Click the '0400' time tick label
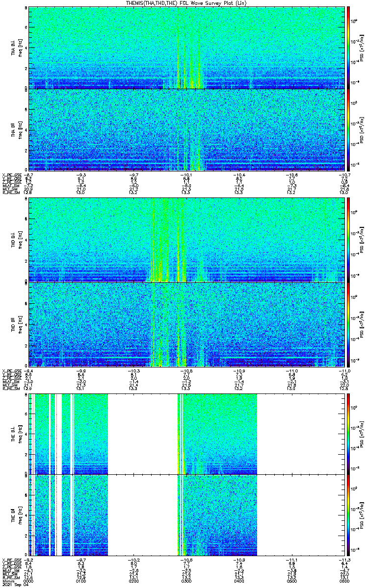The width and height of the screenshot is (368, 588). coord(238,581)
